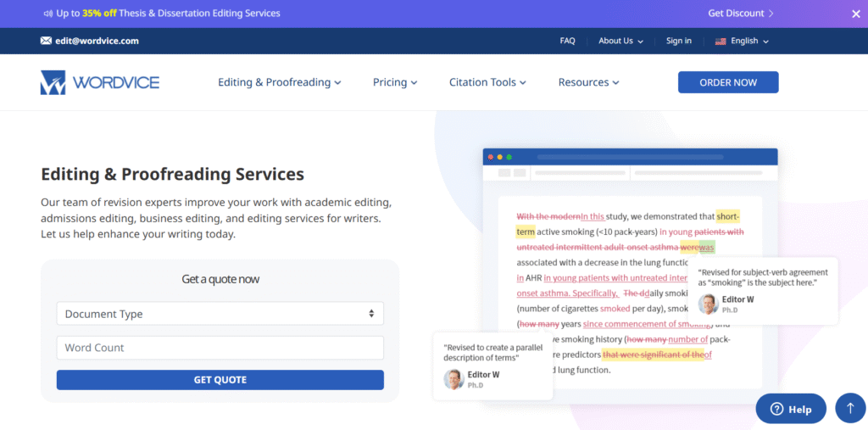Click the Get Discount chevron arrow
The height and width of the screenshot is (430, 868).
771,14
